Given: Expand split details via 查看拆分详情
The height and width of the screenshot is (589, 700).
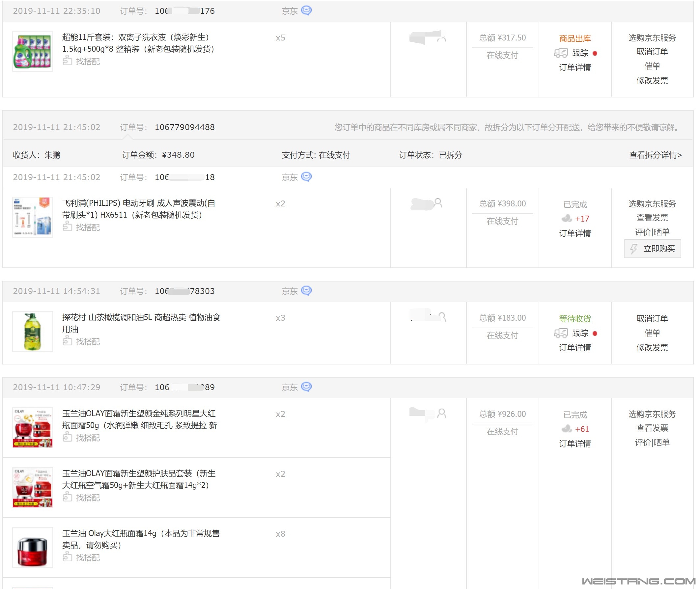Looking at the screenshot, I should (x=655, y=155).
